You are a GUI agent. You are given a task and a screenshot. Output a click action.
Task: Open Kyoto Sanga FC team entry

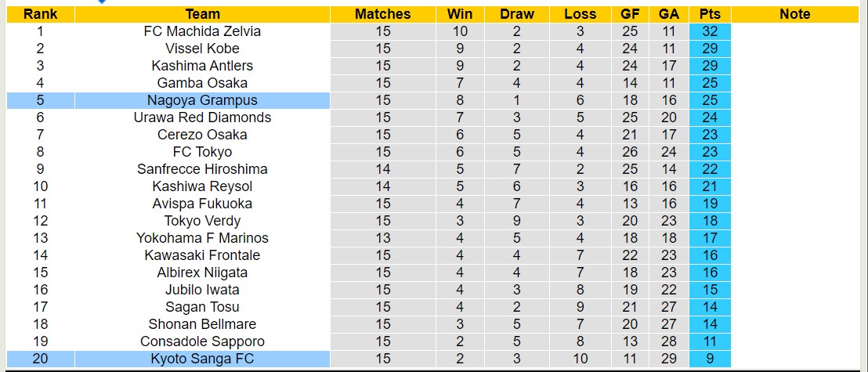pyautogui.click(x=202, y=359)
